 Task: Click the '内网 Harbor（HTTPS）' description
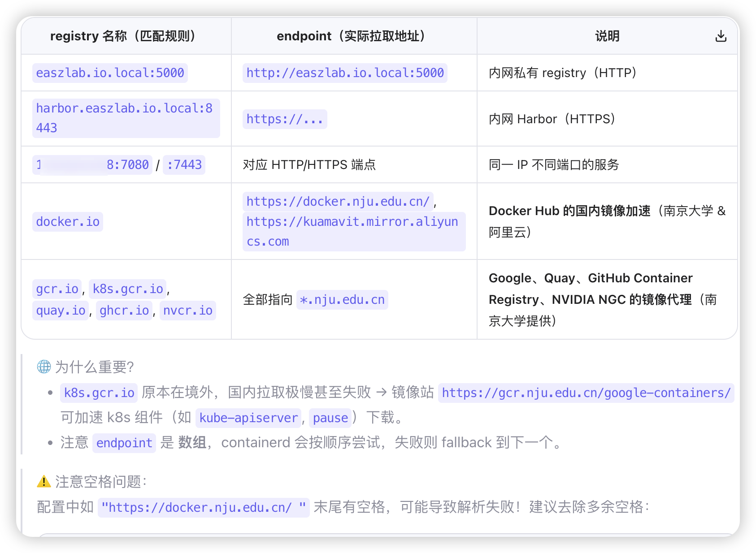click(555, 119)
